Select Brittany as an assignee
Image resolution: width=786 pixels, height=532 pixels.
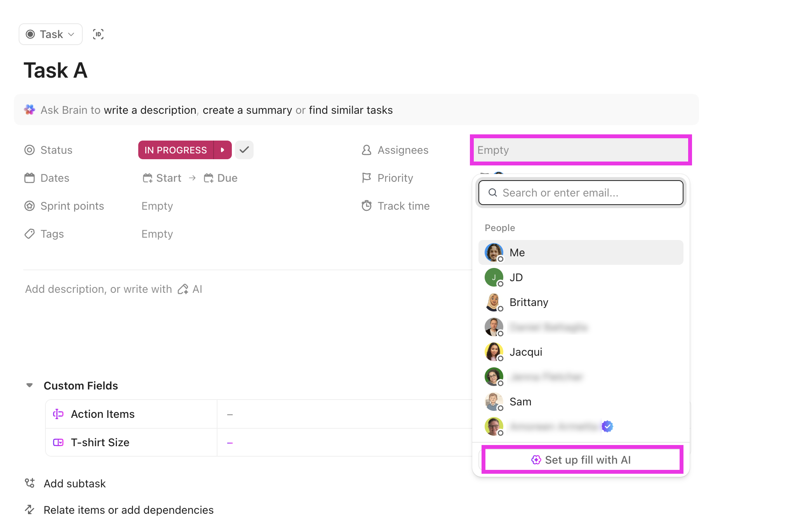click(529, 302)
